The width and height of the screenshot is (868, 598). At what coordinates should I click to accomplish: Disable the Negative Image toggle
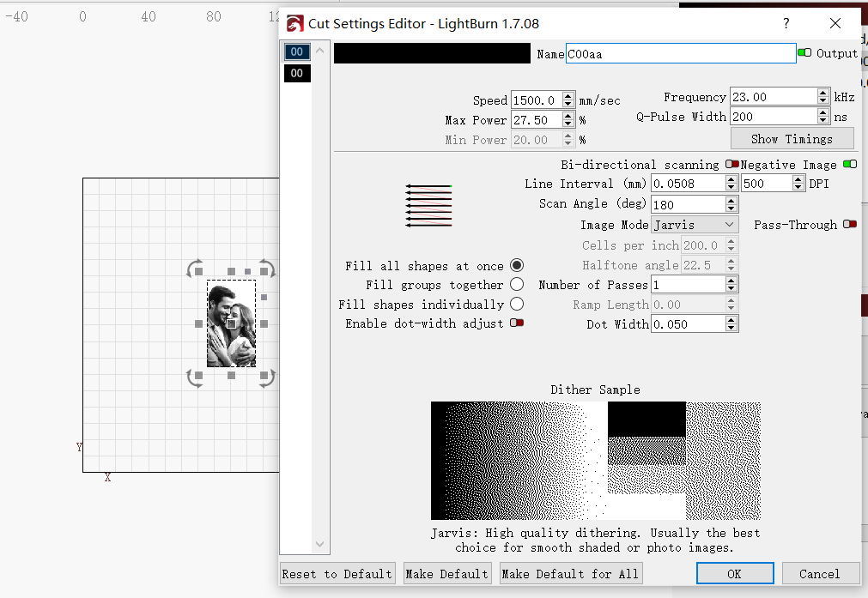850,165
